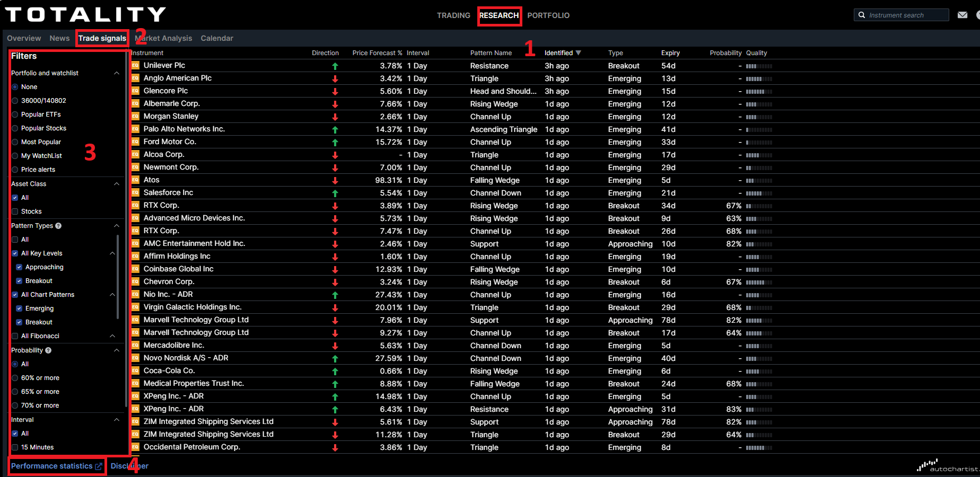Select the None watchlist radio button

pos(15,87)
